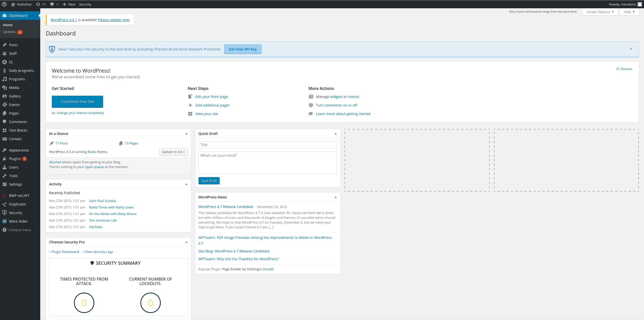Click the Duplicator share icon

(x=5, y=204)
